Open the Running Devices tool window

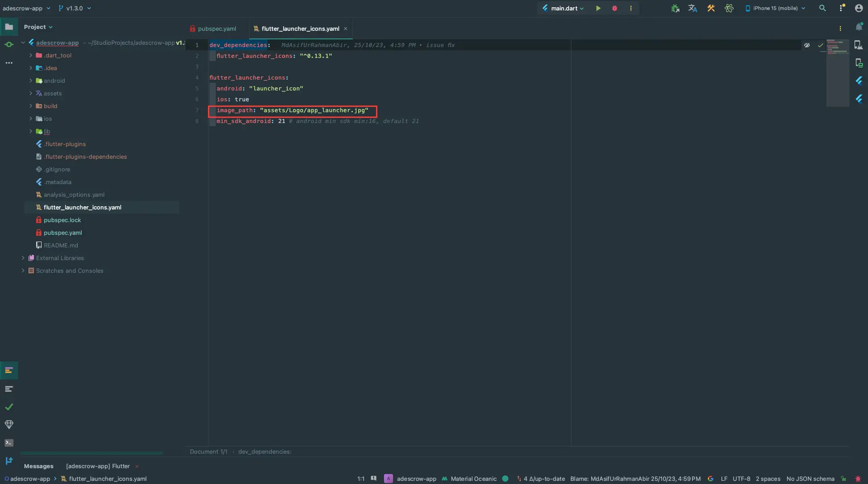point(859,63)
